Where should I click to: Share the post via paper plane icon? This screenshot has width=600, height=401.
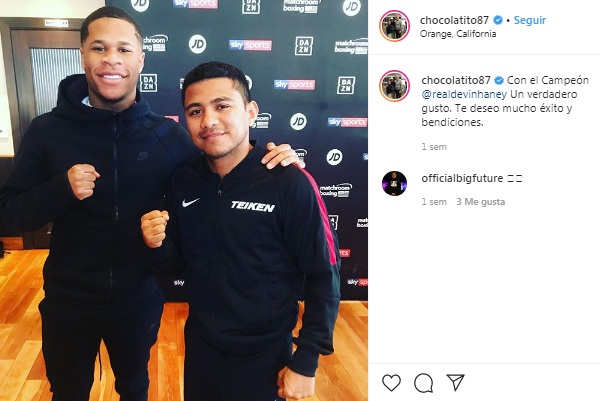coord(455,382)
